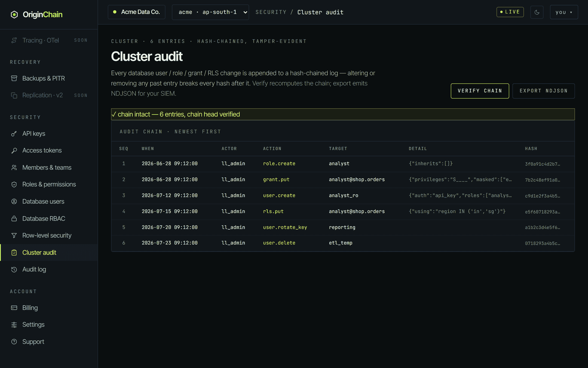The width and height of the screenshot is (588, 368).
Task: Click the Settings sliders icon
Action: (x=14, y=325)
